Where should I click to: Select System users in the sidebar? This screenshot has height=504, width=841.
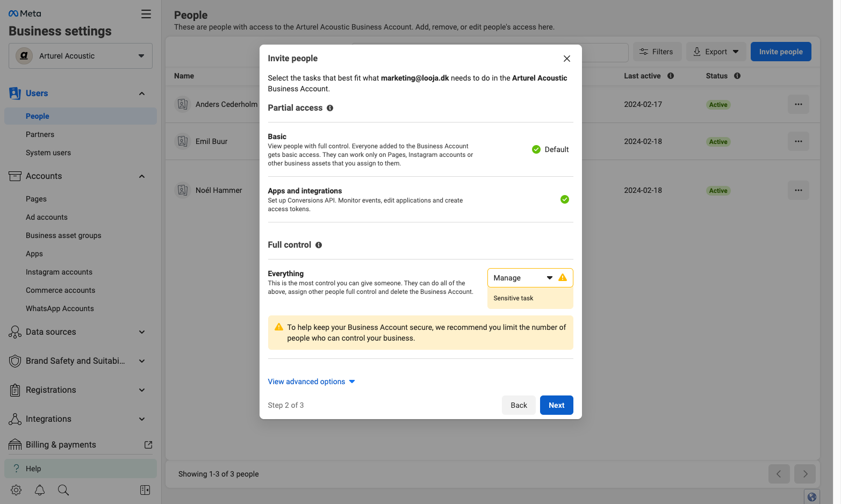point(48,153)
